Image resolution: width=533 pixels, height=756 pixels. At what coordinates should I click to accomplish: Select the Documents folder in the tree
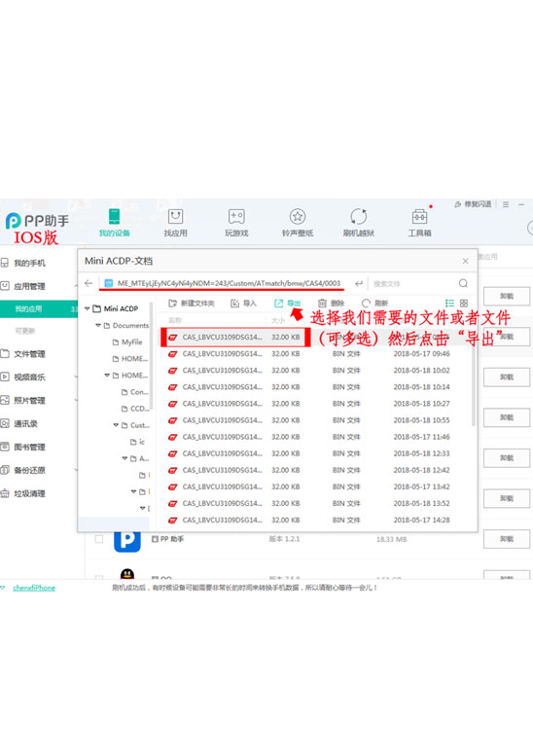pyautogui.click(x=126, y=325)
